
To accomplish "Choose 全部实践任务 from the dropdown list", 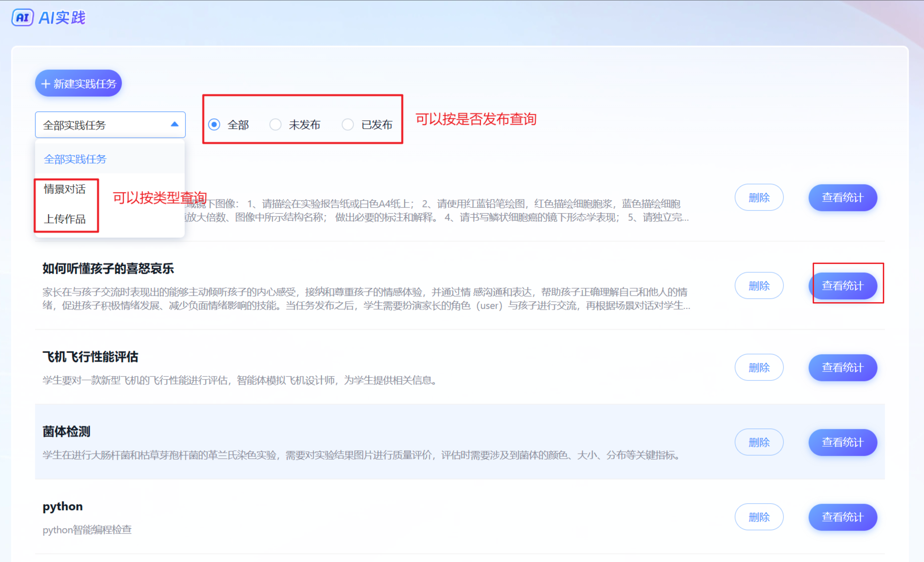I will [75, 159].
